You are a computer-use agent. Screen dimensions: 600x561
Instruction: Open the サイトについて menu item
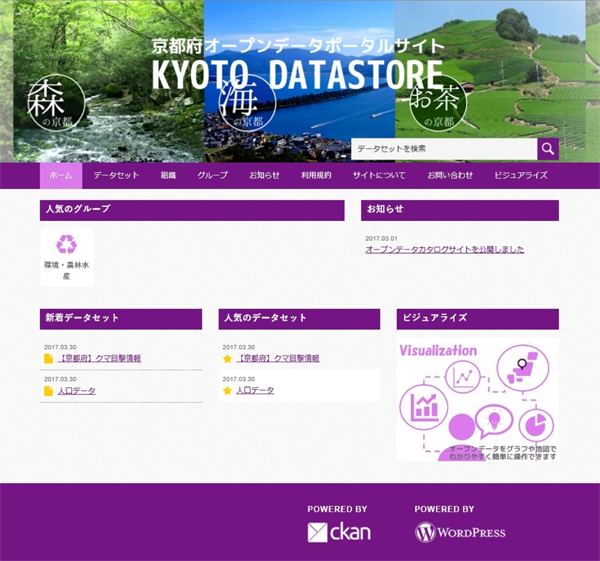click(379, 175)
